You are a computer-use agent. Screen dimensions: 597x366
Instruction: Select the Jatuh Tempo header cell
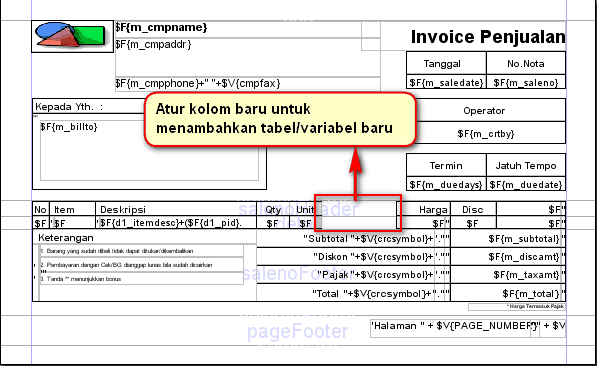(x=526, y=166)
